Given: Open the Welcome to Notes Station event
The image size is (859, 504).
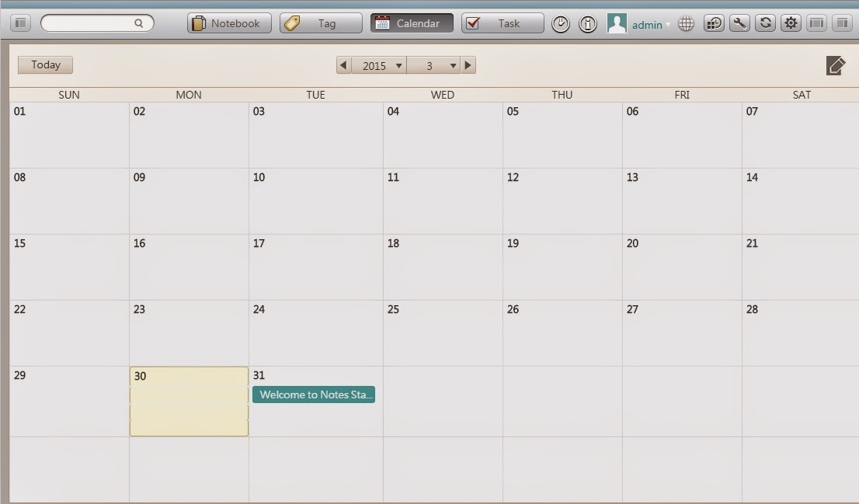Looking at the screenshot, I should (x=314, y=395).
